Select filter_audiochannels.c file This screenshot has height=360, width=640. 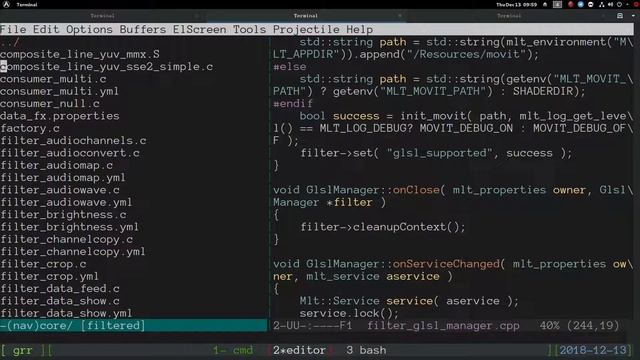tap(73, 140)
